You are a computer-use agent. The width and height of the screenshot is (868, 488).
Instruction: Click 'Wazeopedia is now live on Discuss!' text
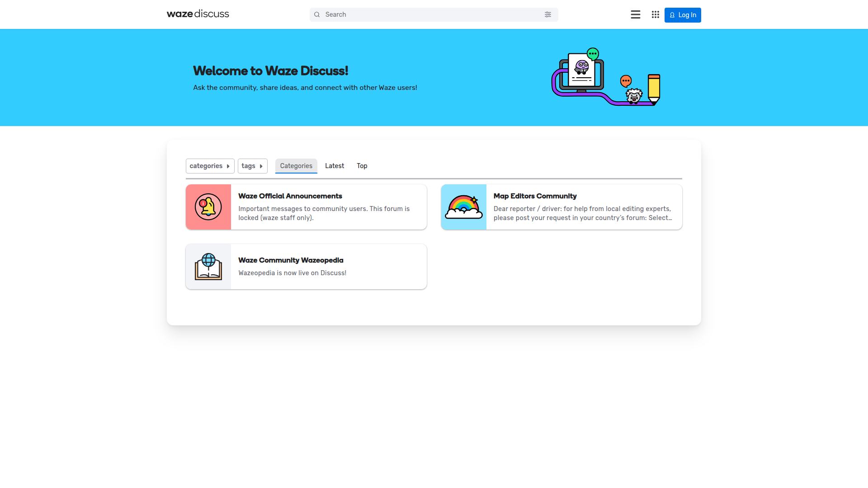pos(292,273)
